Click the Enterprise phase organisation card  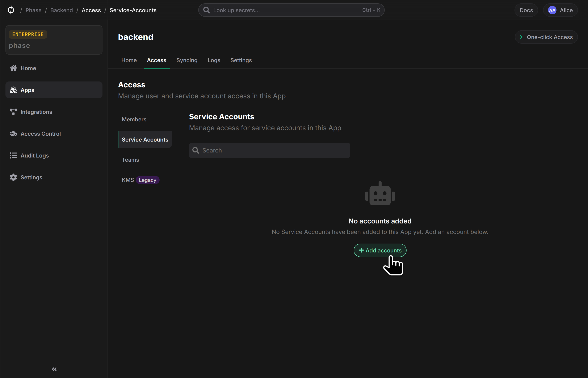click(x=54, y=40)
